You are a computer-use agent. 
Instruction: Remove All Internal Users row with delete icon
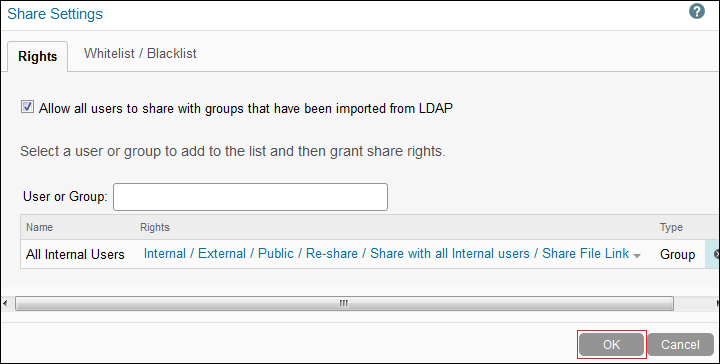coord(716,254)
